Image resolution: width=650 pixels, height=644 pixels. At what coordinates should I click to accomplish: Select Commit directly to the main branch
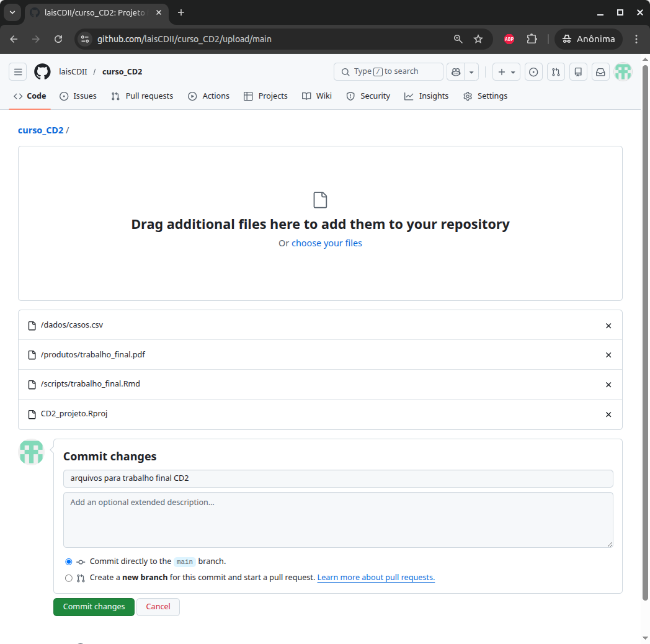tap(69, 561)
